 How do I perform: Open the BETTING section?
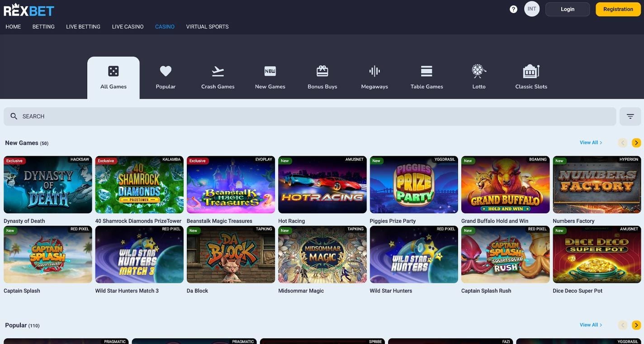click(x=43, y=27)
